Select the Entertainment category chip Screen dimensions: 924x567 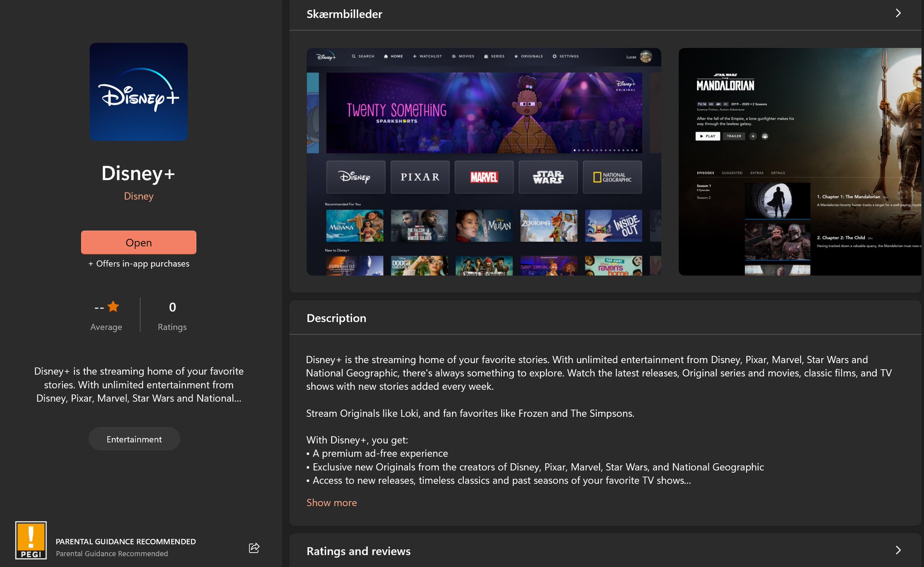pyautogui.click(x=134, y=438)
